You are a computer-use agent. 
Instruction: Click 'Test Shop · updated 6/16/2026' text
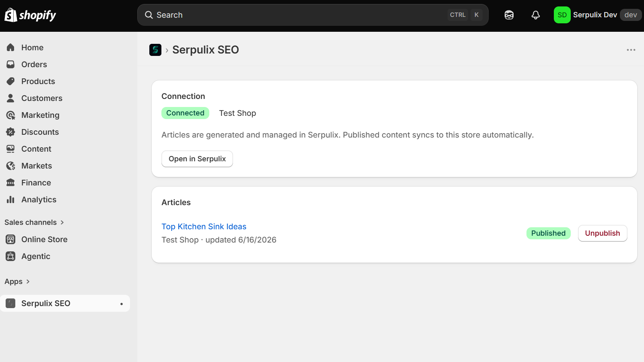click(x=219, y=240)
